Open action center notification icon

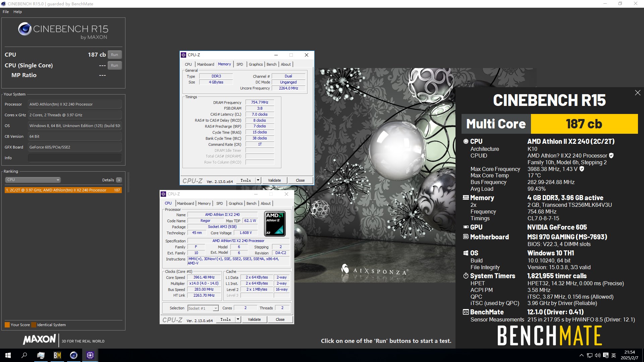(x=606, y=355)
